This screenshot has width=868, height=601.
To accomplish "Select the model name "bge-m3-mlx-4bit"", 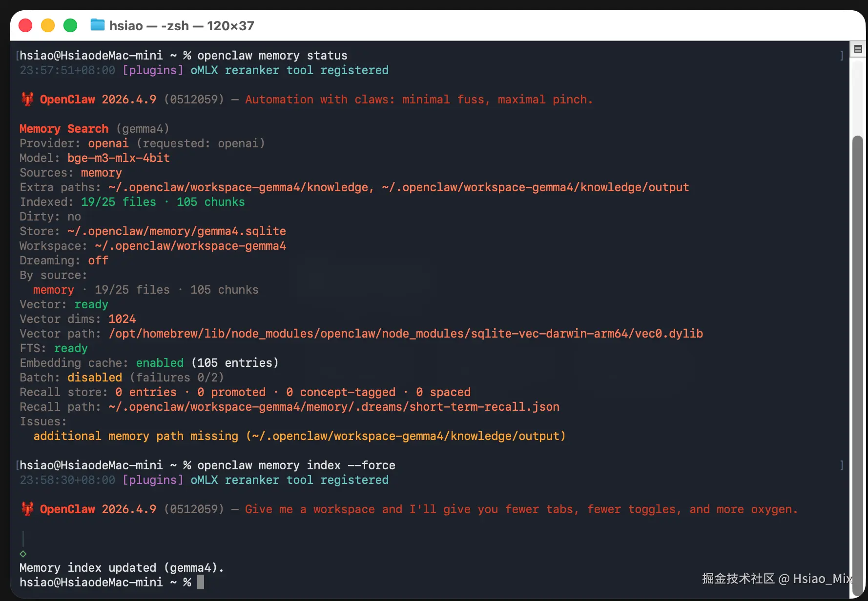I will click(119, 158).
